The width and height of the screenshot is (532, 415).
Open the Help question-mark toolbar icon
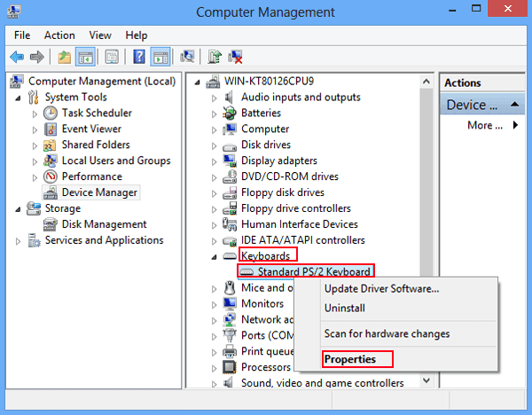(x=139, y=57)
